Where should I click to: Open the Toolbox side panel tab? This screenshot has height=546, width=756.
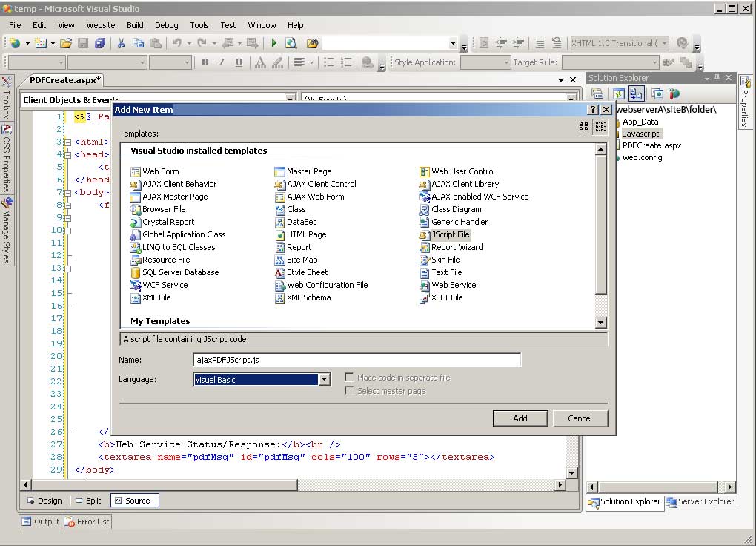pos(6,98)
